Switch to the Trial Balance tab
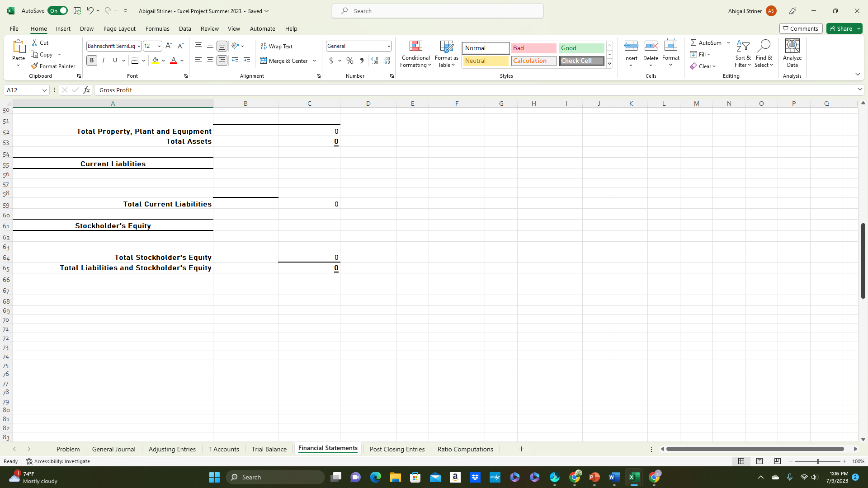 point(268,449)
